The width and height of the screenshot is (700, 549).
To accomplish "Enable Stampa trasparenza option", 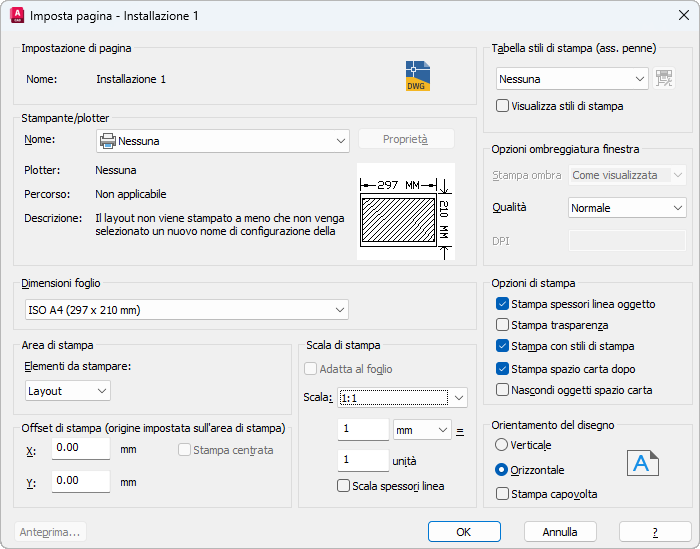I will coord(503,325).
